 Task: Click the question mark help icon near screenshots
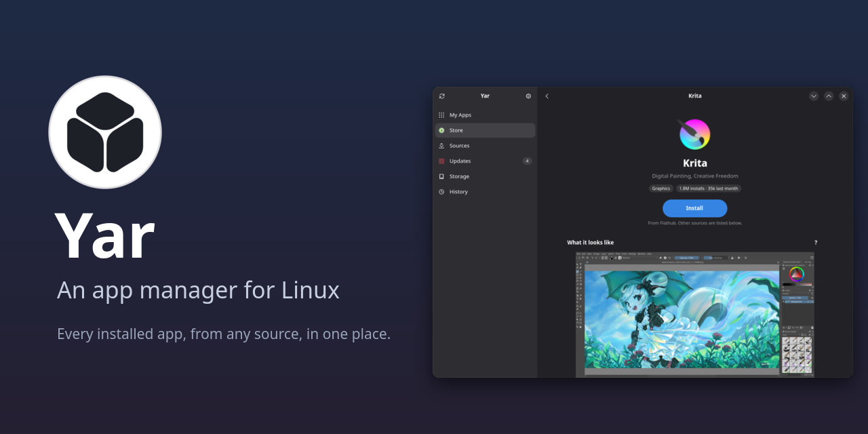[816, 243]
